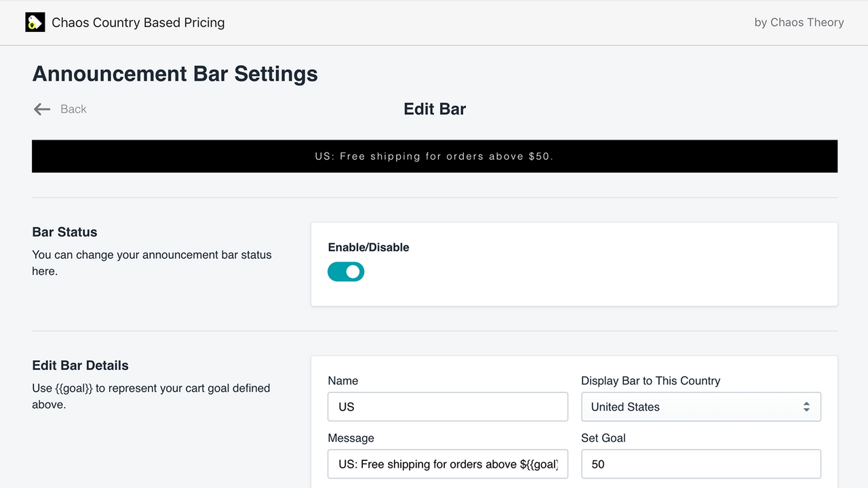The width and height of the screenshot is (868, 488).
Task: Click the Edit Bar Details section title
Action: pos(80,365)
